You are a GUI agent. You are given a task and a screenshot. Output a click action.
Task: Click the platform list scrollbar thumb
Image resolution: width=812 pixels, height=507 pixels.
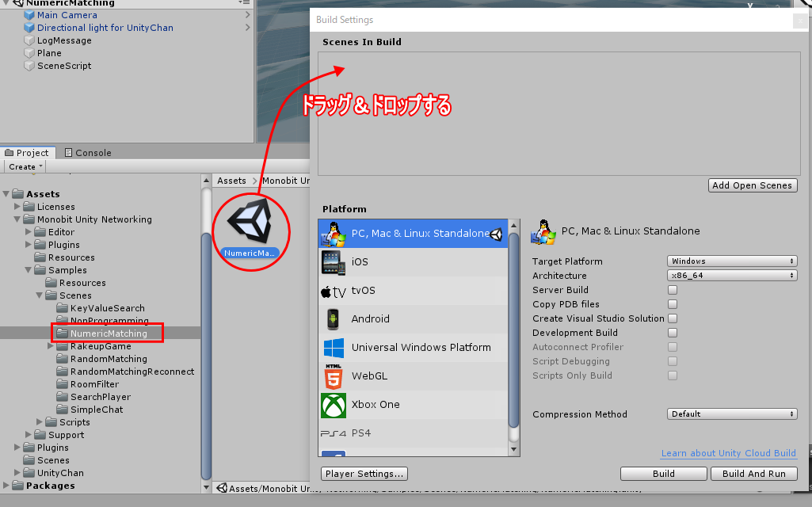[513, 330]
